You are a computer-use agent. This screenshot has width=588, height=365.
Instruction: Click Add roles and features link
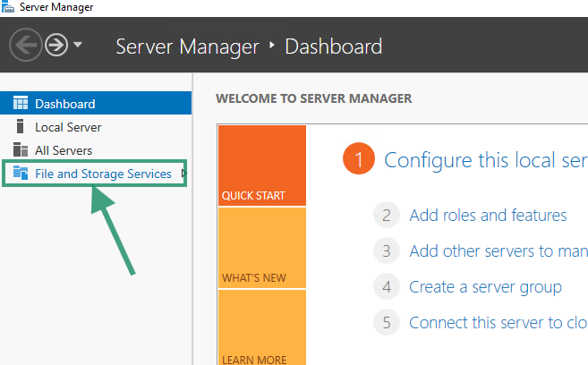pyautogui.click(x=488, y=215)
